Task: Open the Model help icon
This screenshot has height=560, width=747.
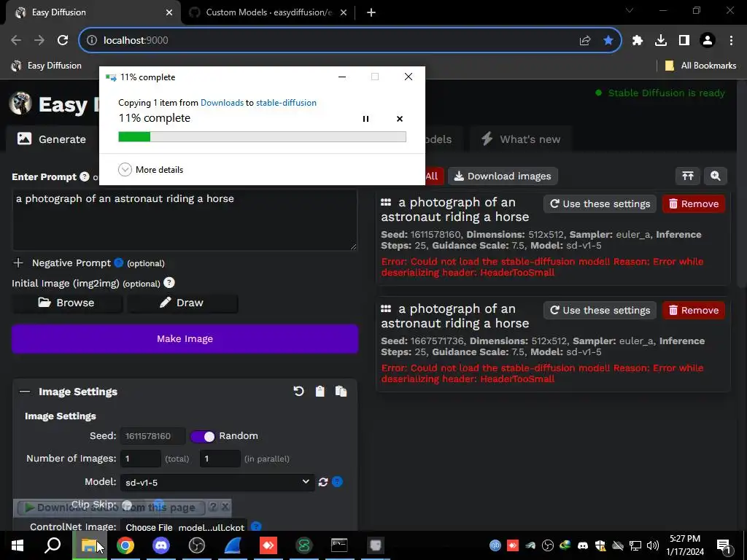Action: tap(337, 482)
